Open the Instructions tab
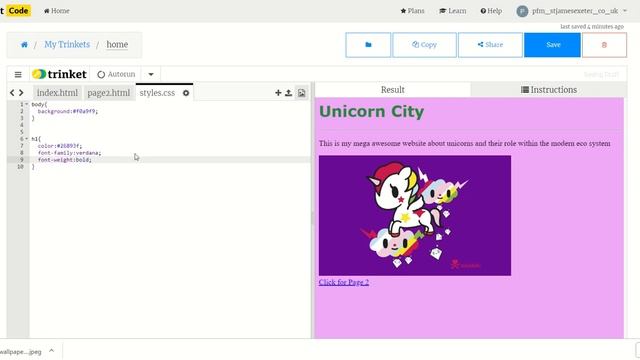Screen dimensions: 640x360 tap(549, 90)
